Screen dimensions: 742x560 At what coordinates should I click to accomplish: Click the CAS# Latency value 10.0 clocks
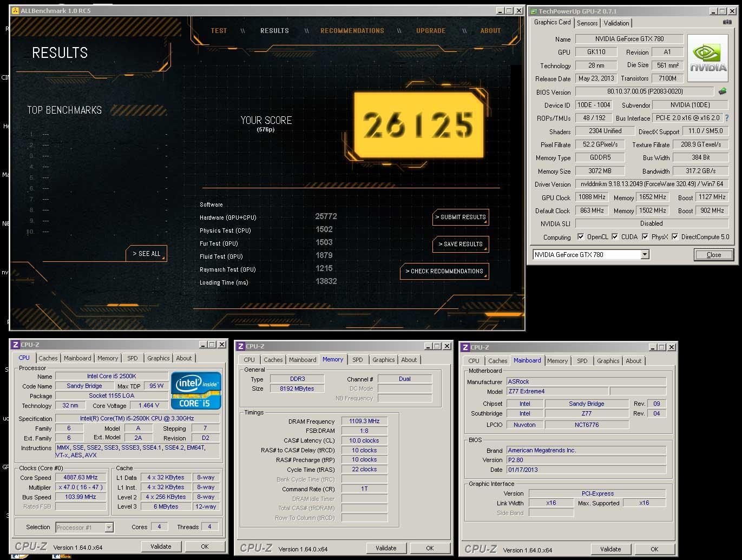(x=364, y=440)
